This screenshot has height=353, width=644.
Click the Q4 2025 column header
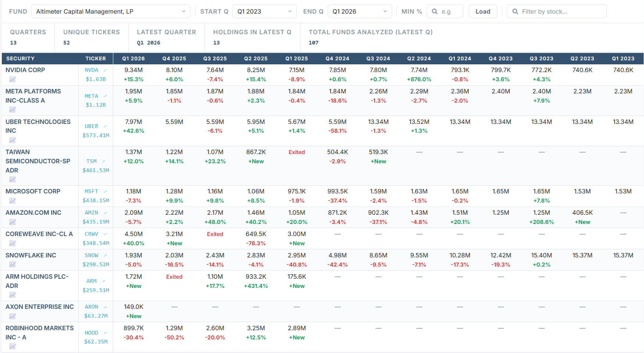(x=174, y=58)
